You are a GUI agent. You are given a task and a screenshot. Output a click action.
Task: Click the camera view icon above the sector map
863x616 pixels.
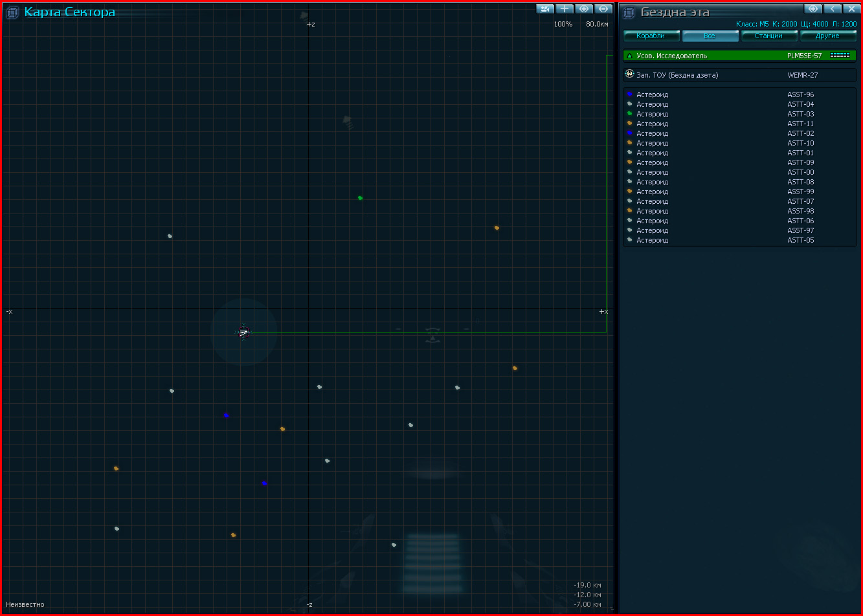(545, 8)
